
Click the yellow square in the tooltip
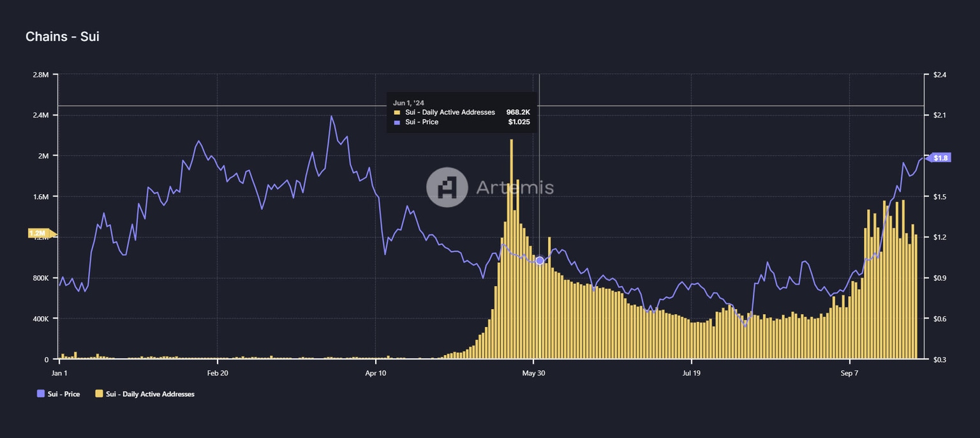[399, 112]
